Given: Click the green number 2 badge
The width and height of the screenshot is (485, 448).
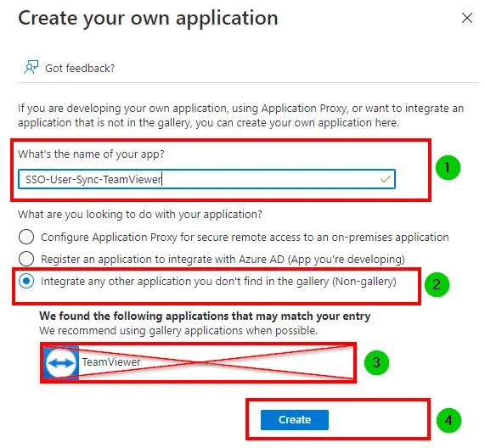Looking at the screenshot, I should 437,284.
